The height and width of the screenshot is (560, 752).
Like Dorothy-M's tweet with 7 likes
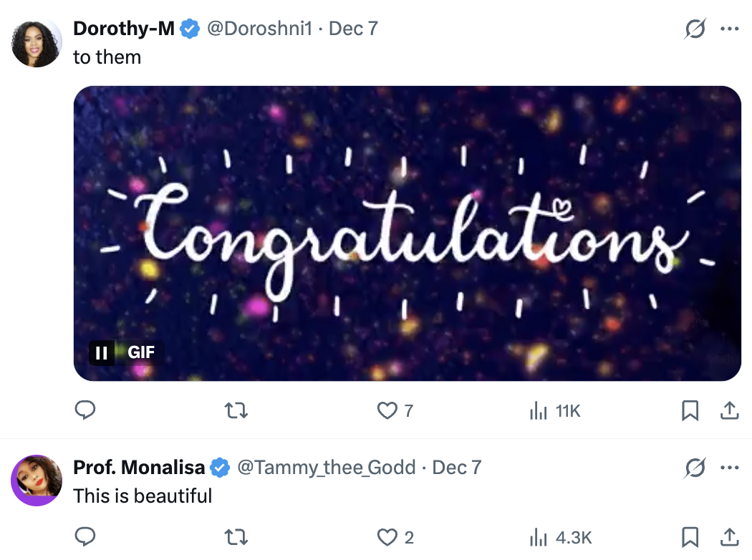387,410
